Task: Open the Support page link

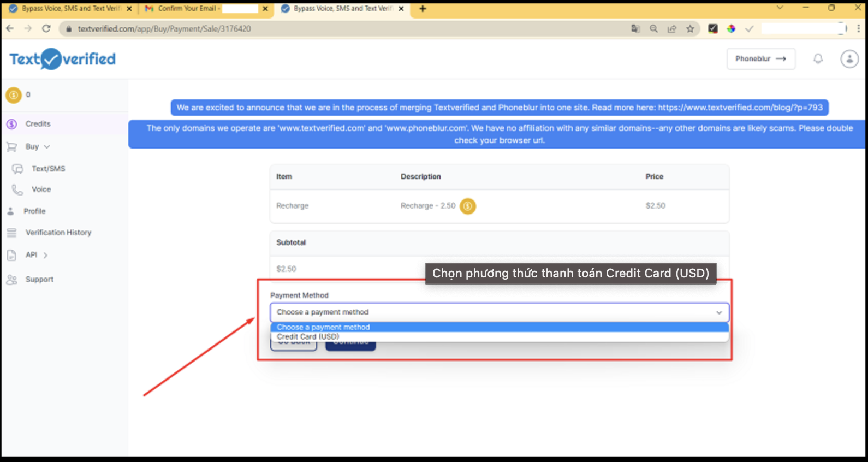Action: 39,279
